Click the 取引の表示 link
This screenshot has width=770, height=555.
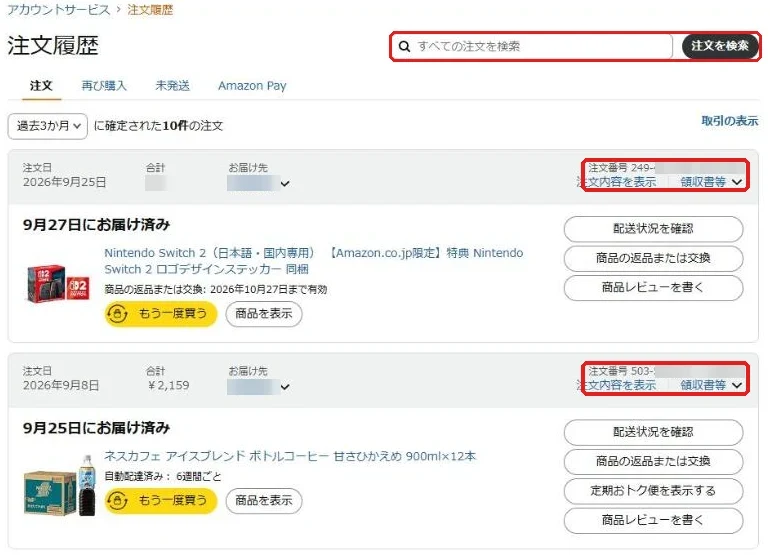pyautogui.click(x=730, y=121)
